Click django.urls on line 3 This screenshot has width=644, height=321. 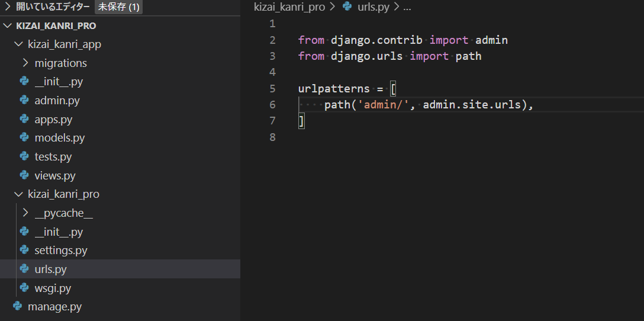(367, 56)
